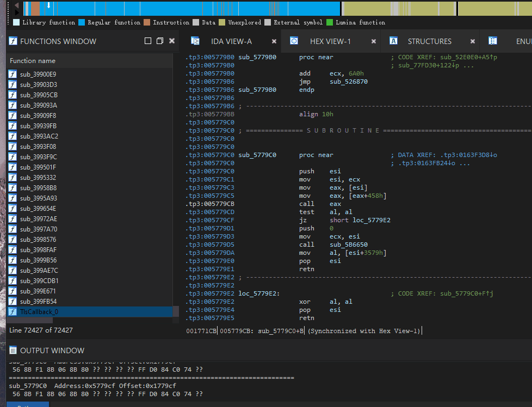Click the IDA View-A tab icon
This screenshot has width=532, height=407.
pos(195,41)
